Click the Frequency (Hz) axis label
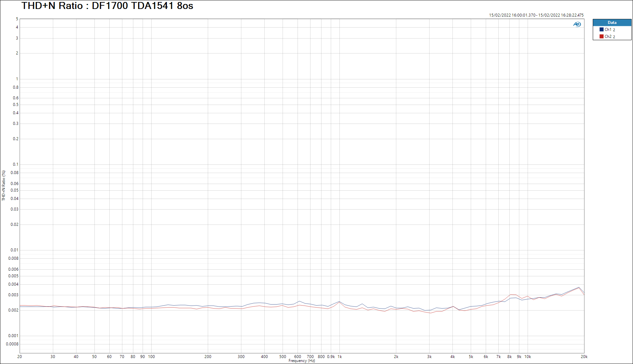This screenshot has width=633, height=364. coord(302,361)
